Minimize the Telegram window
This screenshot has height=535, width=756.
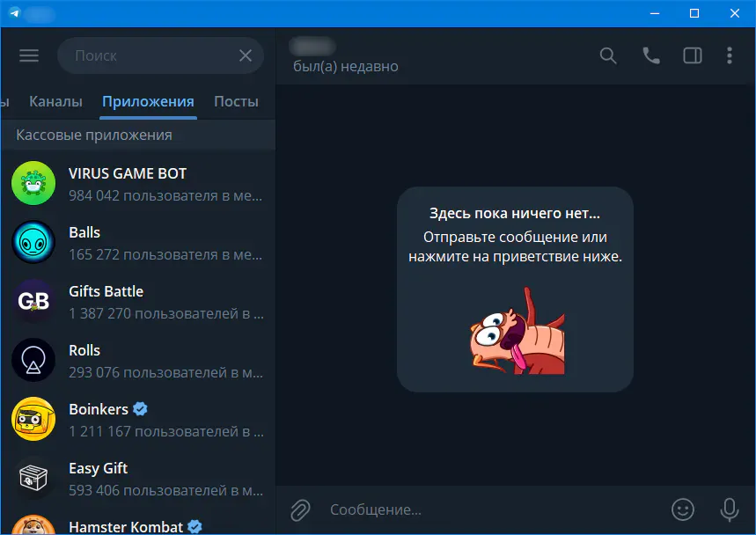pyautogui.click(x=655, y=13)
